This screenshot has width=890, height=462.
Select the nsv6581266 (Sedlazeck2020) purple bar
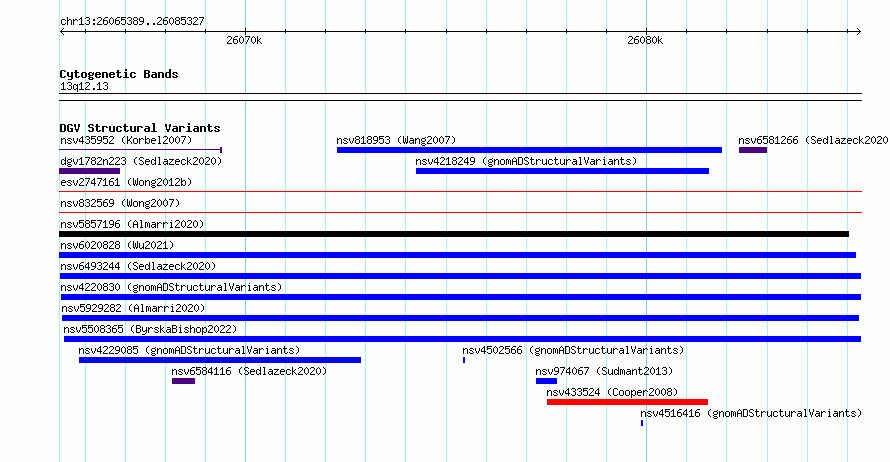click(x=753, y=150)
